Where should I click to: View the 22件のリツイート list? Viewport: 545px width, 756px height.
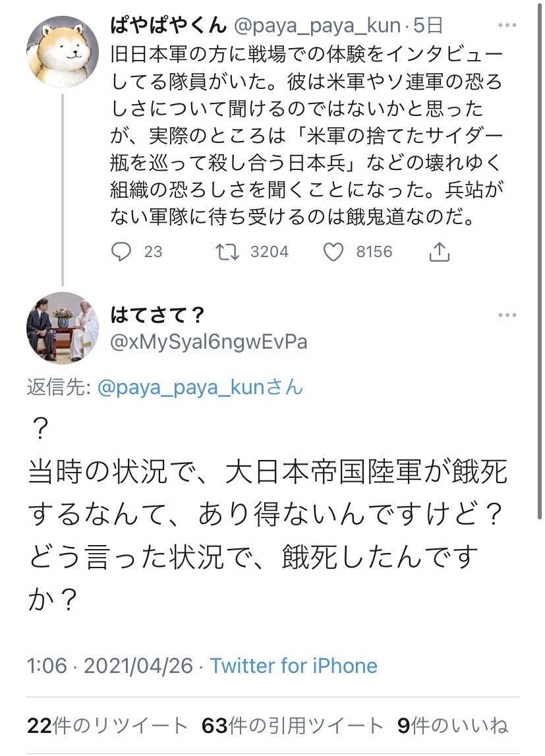click(x=107, y=726)
